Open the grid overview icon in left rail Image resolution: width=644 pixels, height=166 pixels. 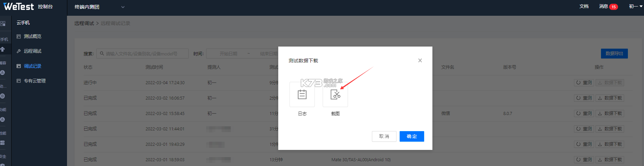click(3, 24)
